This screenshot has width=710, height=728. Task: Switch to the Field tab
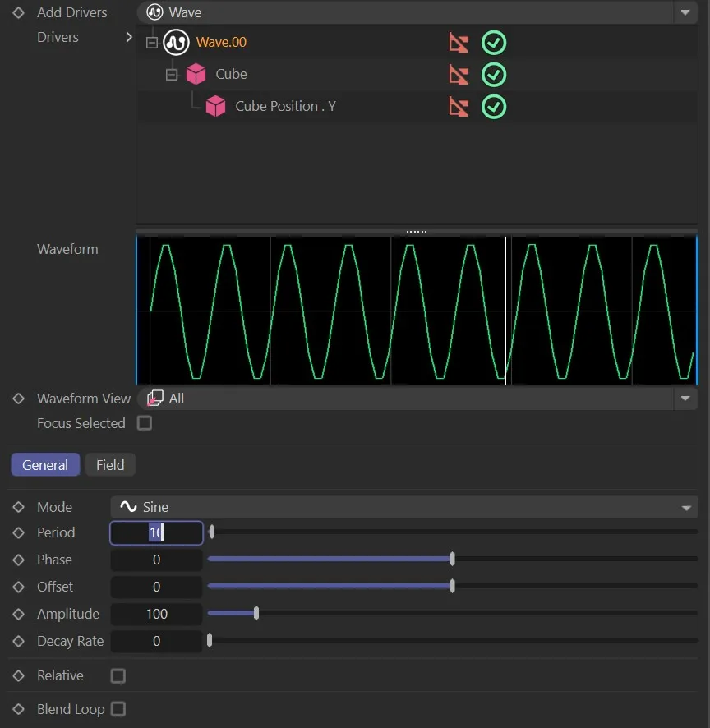(110, 465)
